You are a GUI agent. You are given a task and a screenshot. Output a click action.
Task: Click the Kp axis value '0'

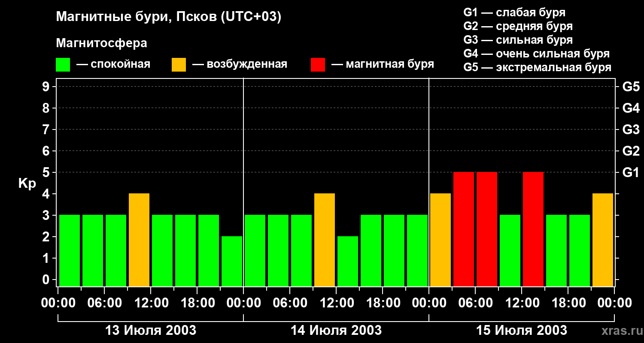47,280
